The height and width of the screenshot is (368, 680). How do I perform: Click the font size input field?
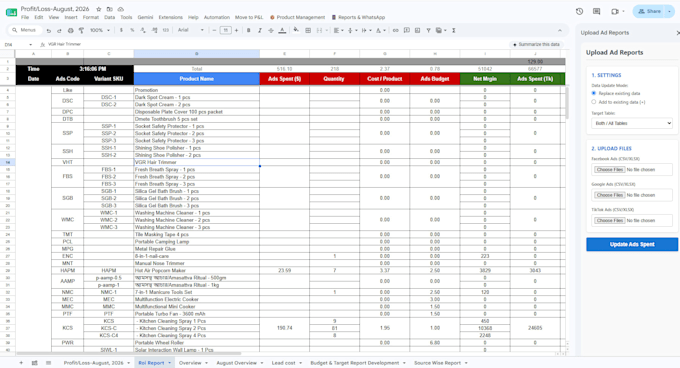point(226,30)
